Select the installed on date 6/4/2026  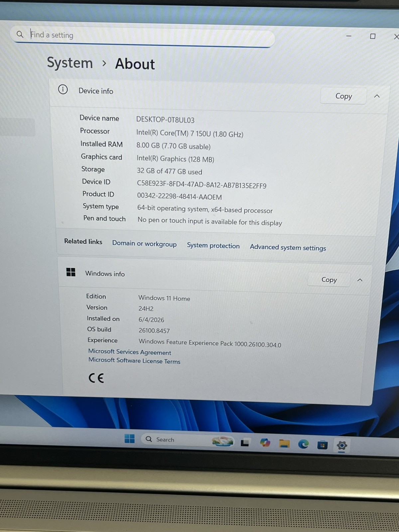[151, 320]
